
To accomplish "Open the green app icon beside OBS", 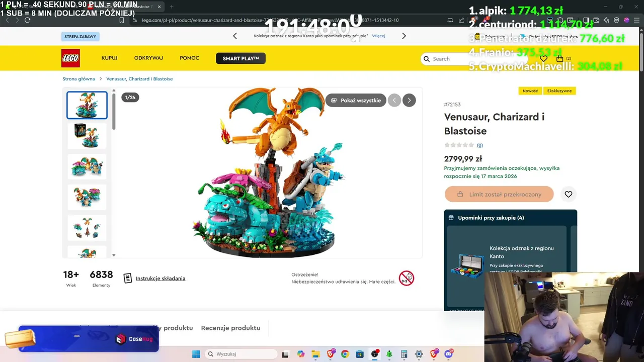I will click(x=389, y=354).
